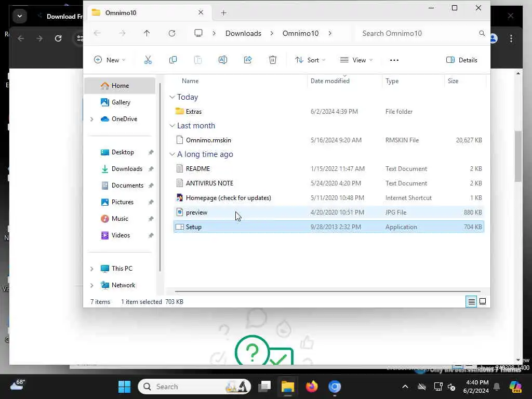Viewport: 532px width, 399px height.
Task: Select the ANTIVIRUS NOTE file
Action: pyautogui.click(x=329, y=183)
